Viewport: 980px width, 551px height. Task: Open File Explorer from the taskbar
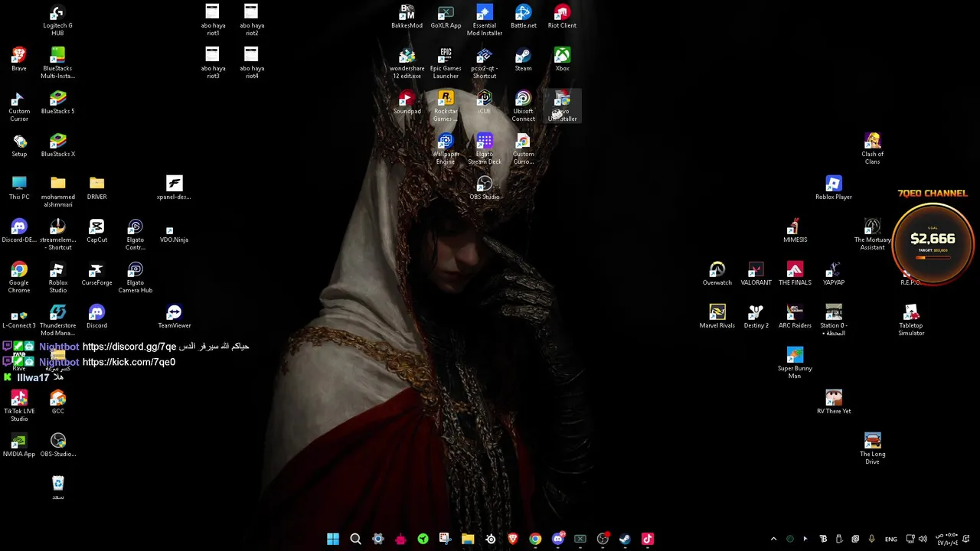pos(468,539)
